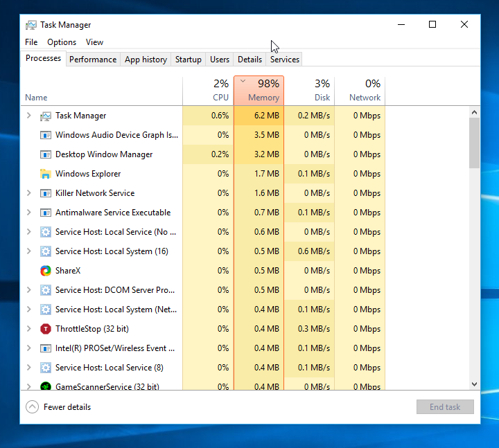The width and height of the screenshot is (499, 448).
Task: Expand the ThrottleStop (32 bit) entry
Action: click(28, 329)
